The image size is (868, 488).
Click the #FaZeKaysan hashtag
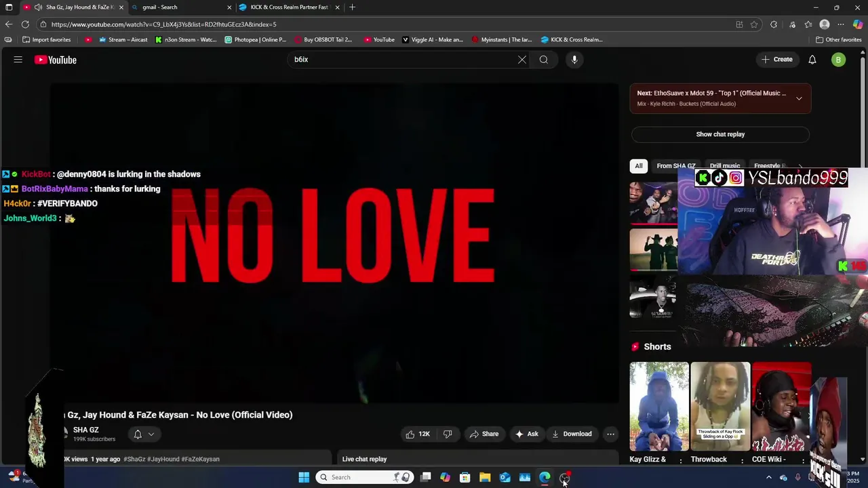click(x=200, y=459)
